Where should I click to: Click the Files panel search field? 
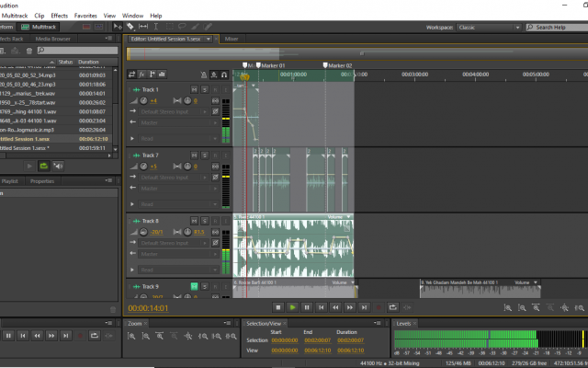(77, 51)
